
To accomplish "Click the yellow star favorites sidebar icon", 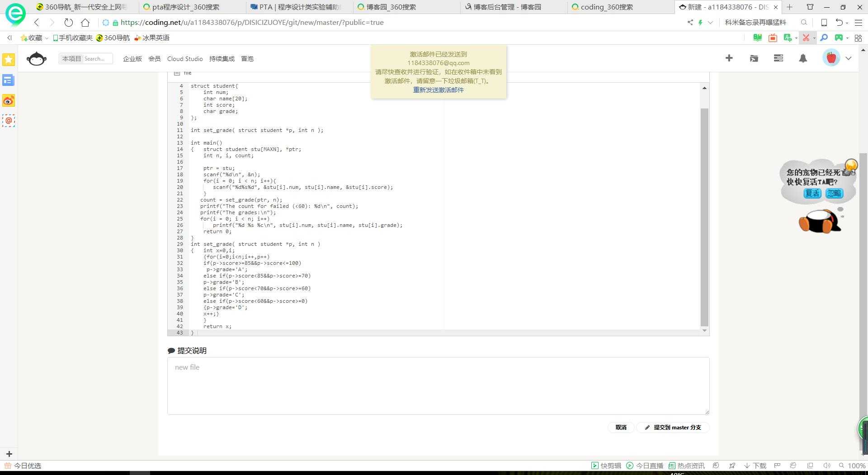I will pos(9,60).
